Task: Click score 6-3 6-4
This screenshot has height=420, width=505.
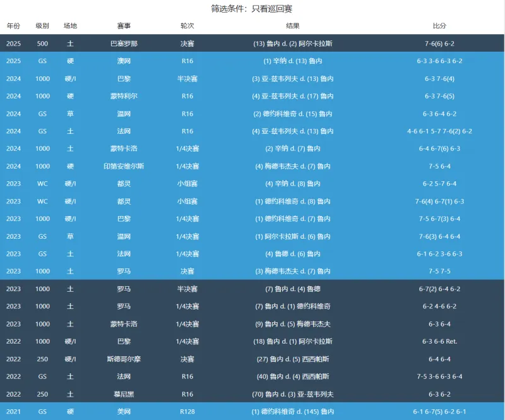Action: tap(439, 324)
